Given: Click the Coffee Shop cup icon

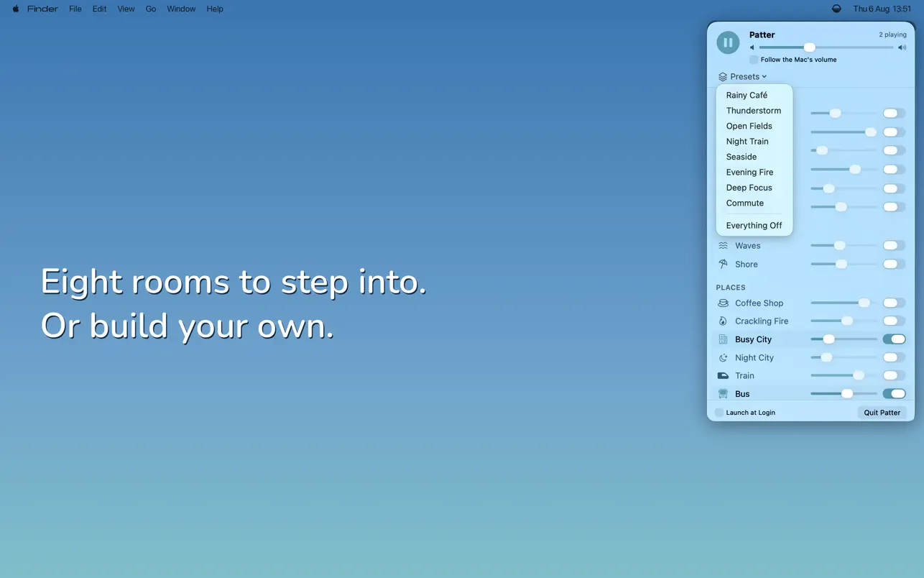Looking at the screenshot, I should tap(723, 303).
